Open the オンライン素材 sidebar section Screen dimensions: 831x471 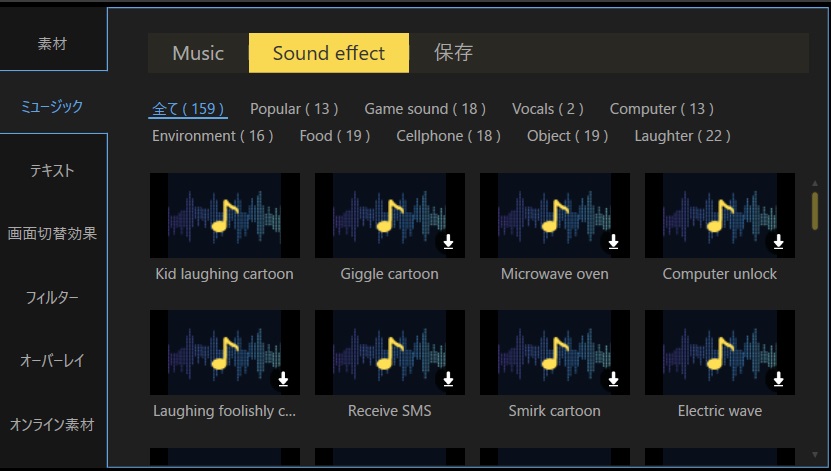52,424
